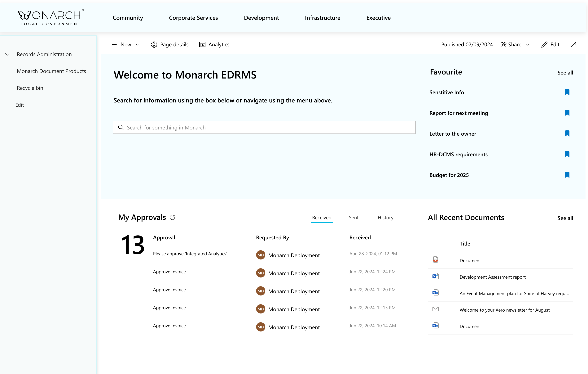Viewport: 588px width, 374px height.
Task: Click the email icon for Xero newsletter
Action: coord(435,309)
